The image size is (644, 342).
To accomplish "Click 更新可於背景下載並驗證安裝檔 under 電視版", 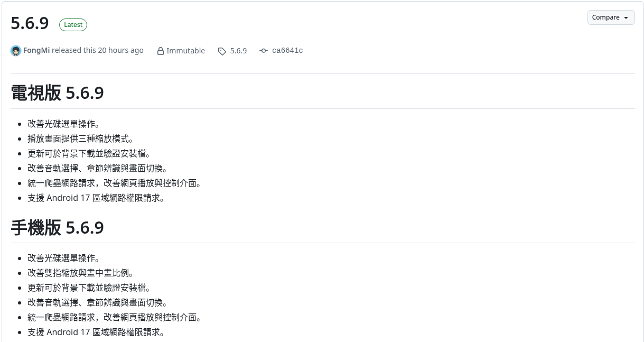I will (x=89, y=153).
